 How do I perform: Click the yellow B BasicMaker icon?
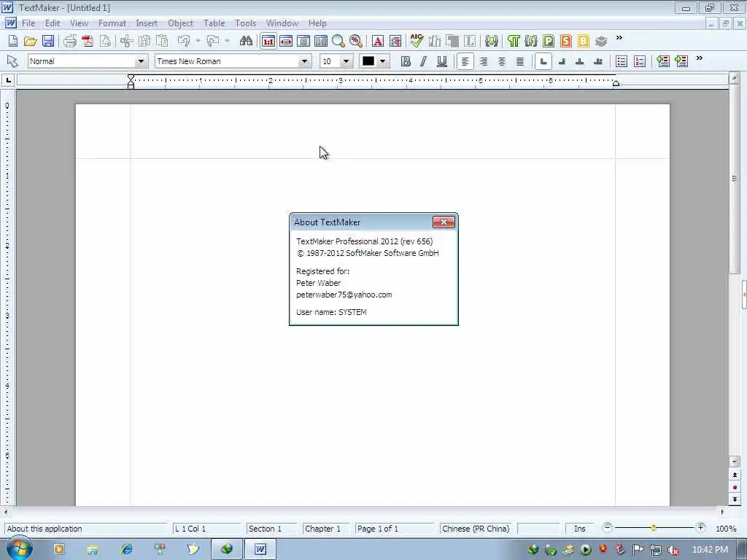(584, 42)
